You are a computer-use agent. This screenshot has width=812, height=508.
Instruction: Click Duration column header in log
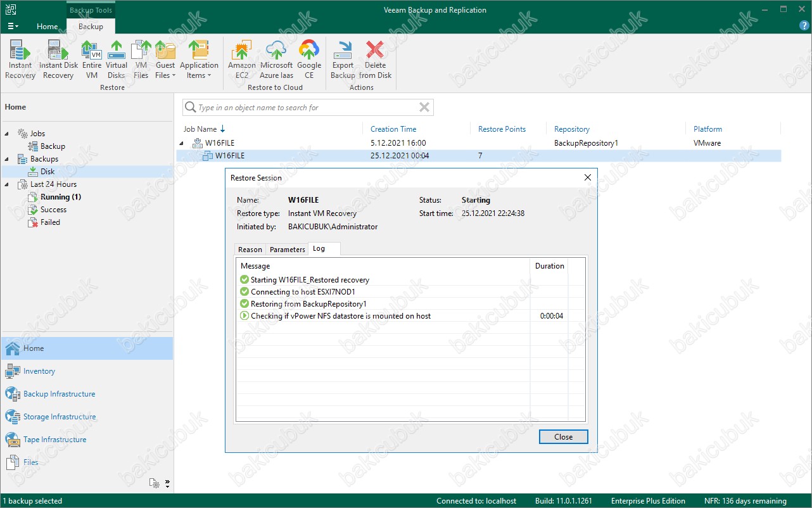(549, 266)
